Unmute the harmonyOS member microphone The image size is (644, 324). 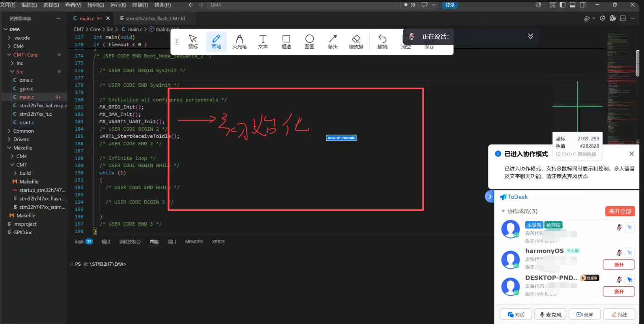click(619, 253)
